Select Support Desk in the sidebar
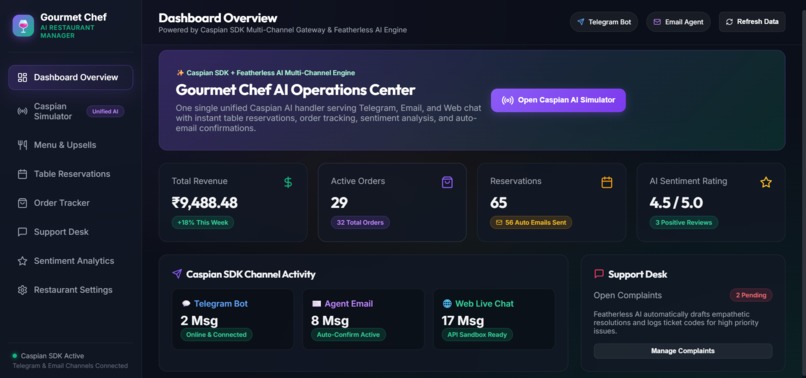 coord(70,232)
